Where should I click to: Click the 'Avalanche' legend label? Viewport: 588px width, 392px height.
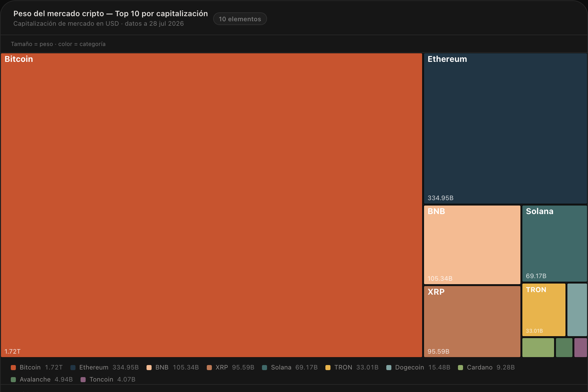point(35,379)
